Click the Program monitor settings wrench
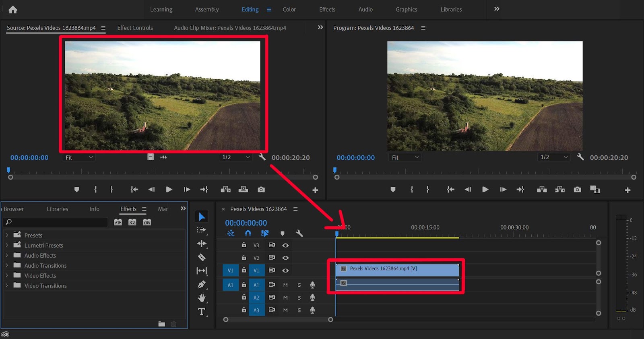This screenshot has height=339, width=644. tap(580, 157)
